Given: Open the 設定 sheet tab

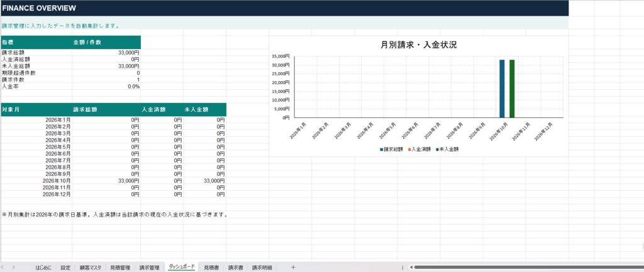Looking at the screenshot, I should (x=65, y=268).
